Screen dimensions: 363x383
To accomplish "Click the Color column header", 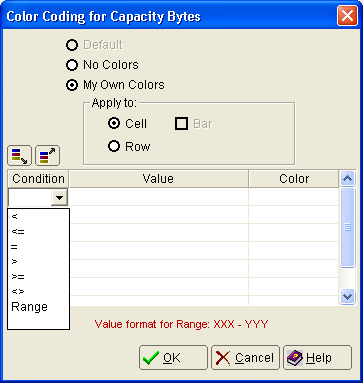I will point(294,179).
